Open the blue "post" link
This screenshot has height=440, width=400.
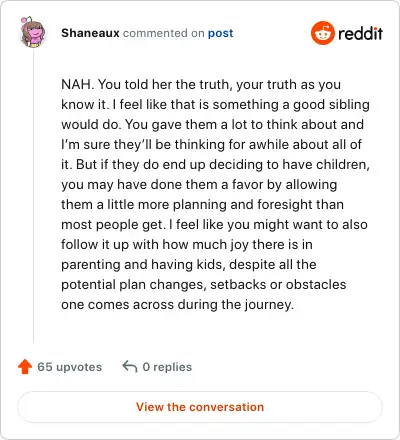(x=220, y=34)
